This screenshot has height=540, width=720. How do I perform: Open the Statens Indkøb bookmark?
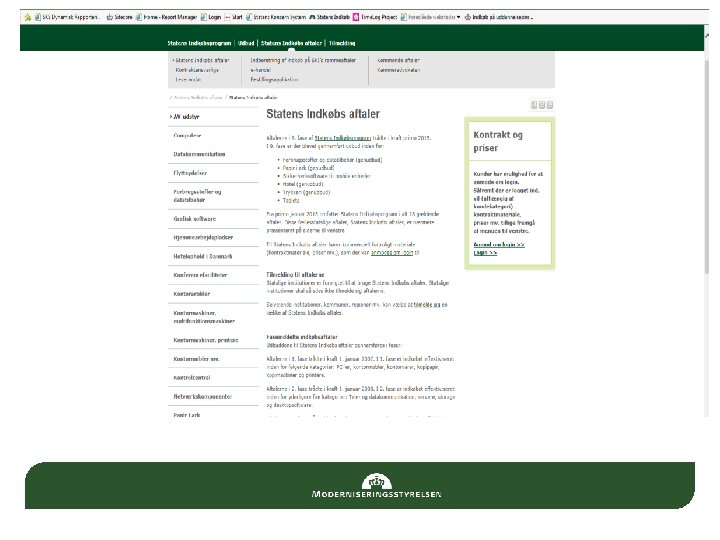pyautogui.click(x=329, y=17)
